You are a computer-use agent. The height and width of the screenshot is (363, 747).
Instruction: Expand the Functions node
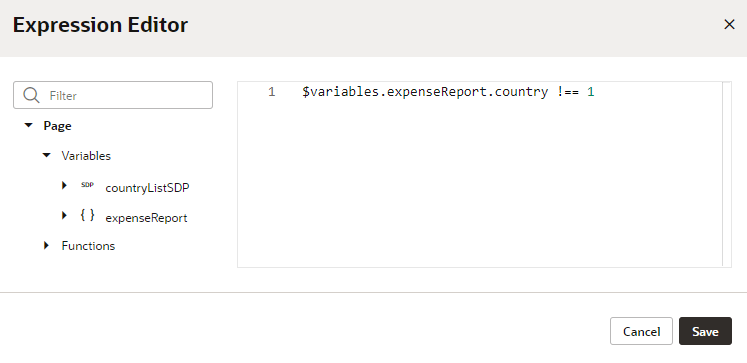click(46, 245)
